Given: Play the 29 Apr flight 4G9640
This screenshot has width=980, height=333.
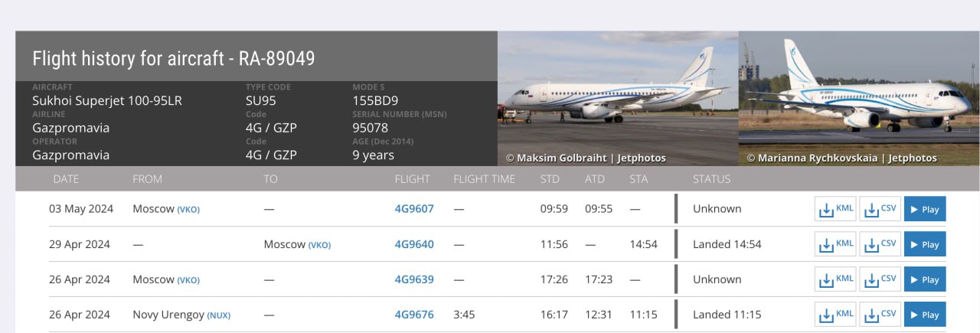Looking at the screenshot, I should pos(925,244).
